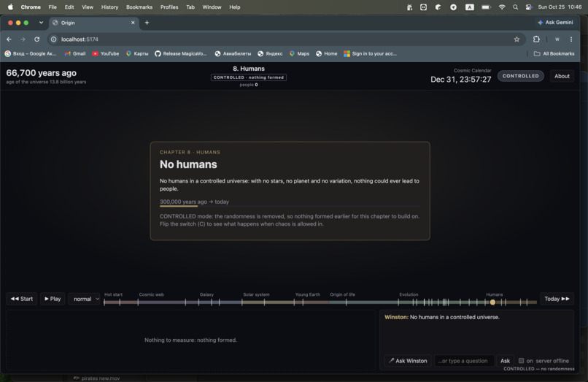The image size is (588, 382).
Task: Close the Origin tab
Action: (x=133, y=23)
